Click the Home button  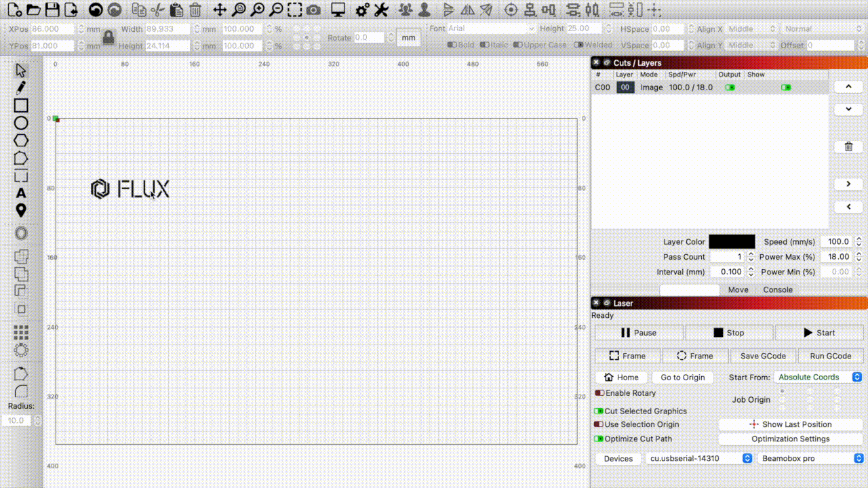pos(621,378)
